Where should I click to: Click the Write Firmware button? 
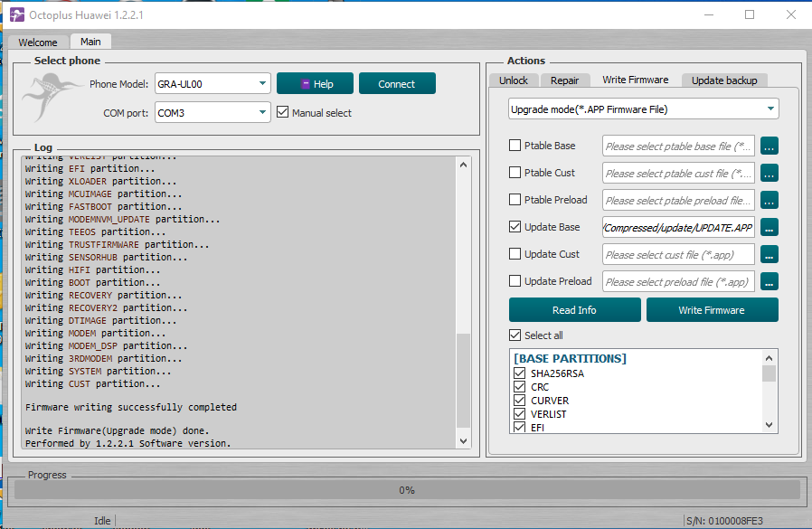(x=712, y=310)
